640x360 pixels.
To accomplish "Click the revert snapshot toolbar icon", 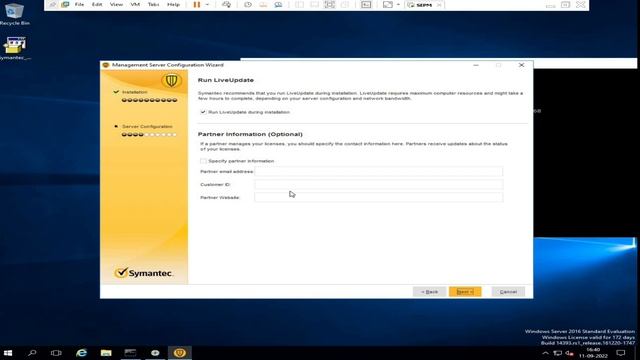I will pos(263,4).
